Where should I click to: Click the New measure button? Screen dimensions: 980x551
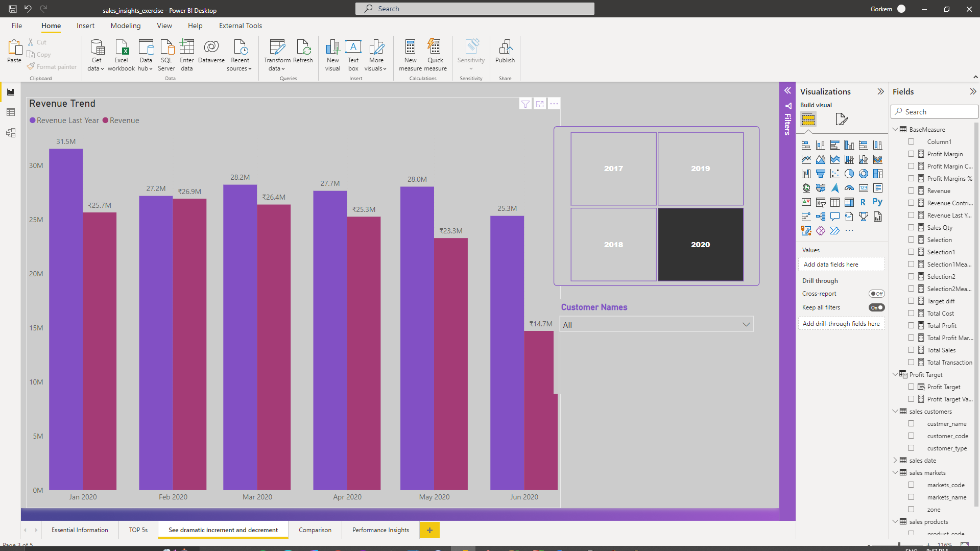410,55
